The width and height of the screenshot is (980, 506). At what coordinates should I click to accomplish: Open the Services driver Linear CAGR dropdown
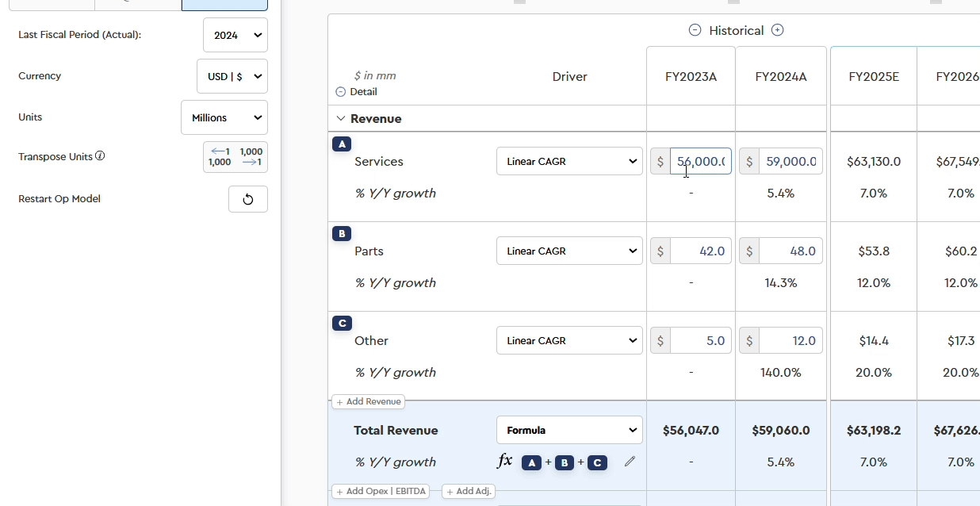point(569,162)
